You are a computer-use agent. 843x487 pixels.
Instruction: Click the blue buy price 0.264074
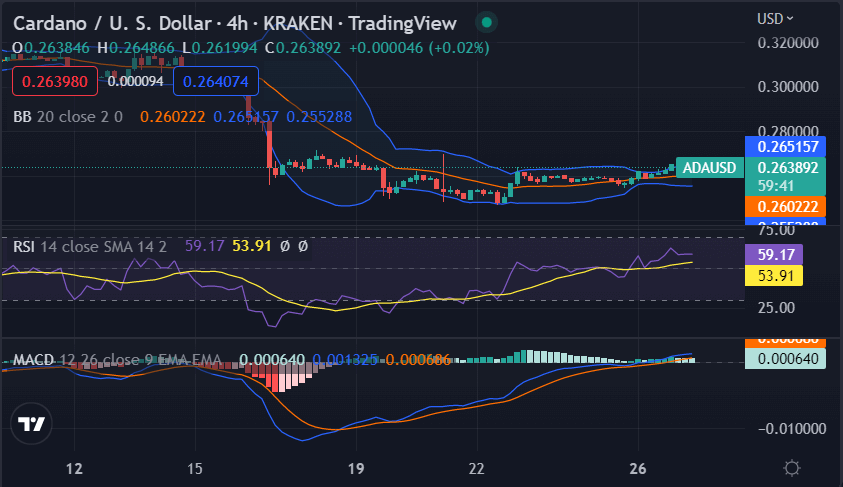pyautogui.click(x=216, y=81)
